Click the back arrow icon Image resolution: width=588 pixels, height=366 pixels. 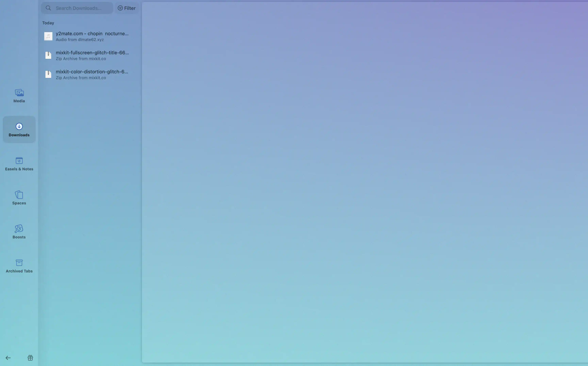8,358
